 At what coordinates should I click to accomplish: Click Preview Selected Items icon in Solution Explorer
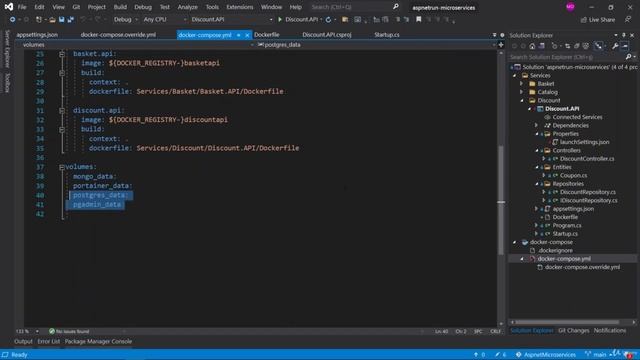625,46
